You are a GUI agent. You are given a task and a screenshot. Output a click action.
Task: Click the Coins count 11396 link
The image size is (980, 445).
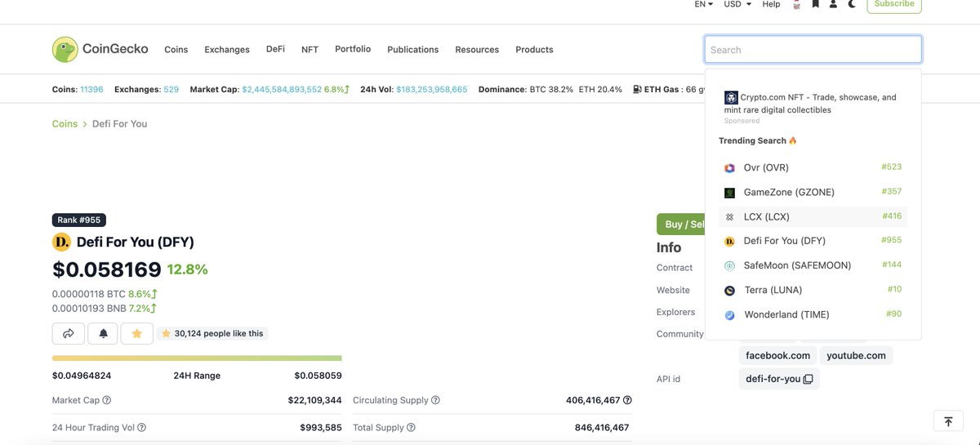tap(91, 89)
